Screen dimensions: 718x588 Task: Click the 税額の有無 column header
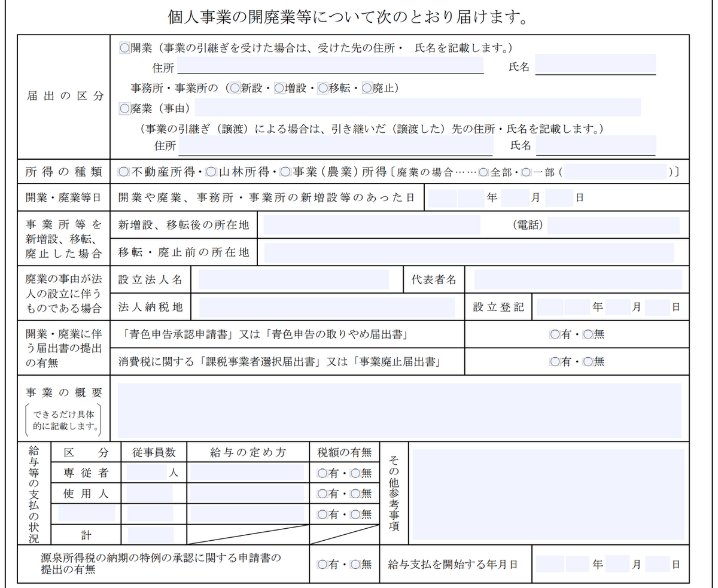point(344,453)
